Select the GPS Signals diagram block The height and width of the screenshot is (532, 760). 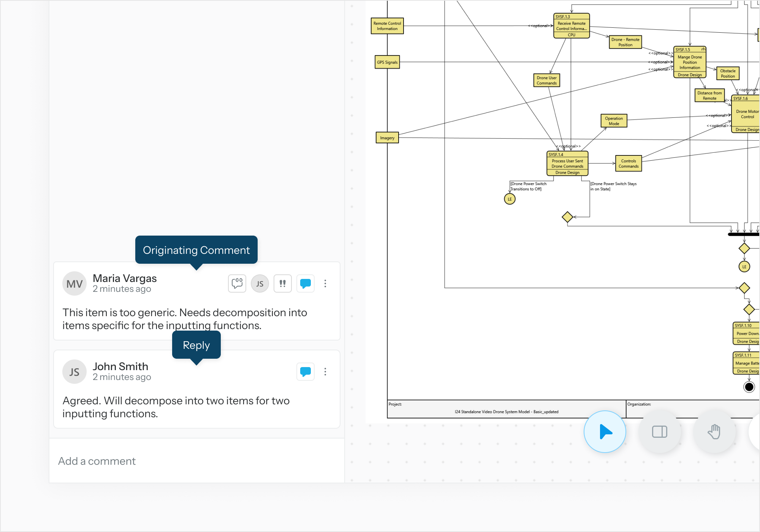point(387,62)
